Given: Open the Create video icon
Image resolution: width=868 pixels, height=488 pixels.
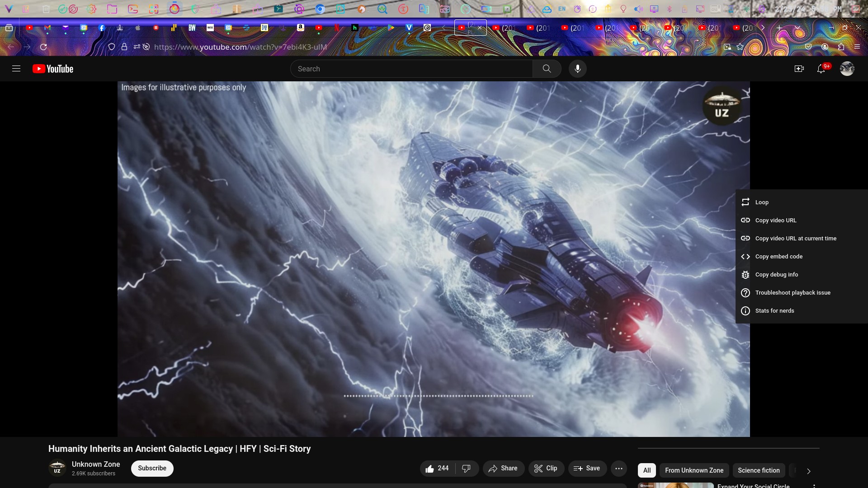Looking at the screenshot, I should pyautogui.click(x=799, y=69).
